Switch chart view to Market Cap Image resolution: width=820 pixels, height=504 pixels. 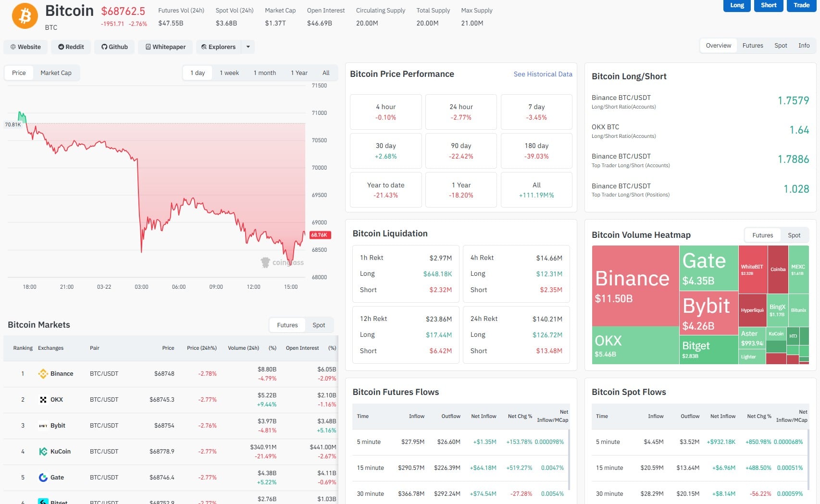click(x=56, y=73)
